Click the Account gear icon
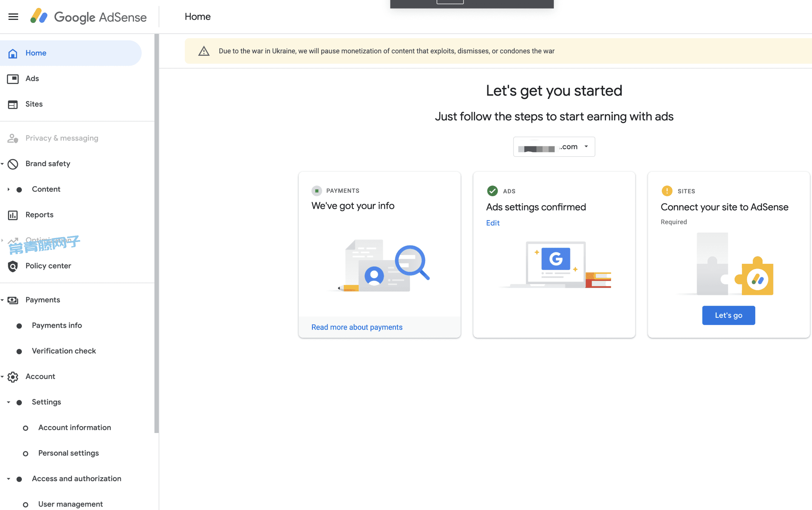Viewport: 812px width, 510px height. (x=13, y=377)
